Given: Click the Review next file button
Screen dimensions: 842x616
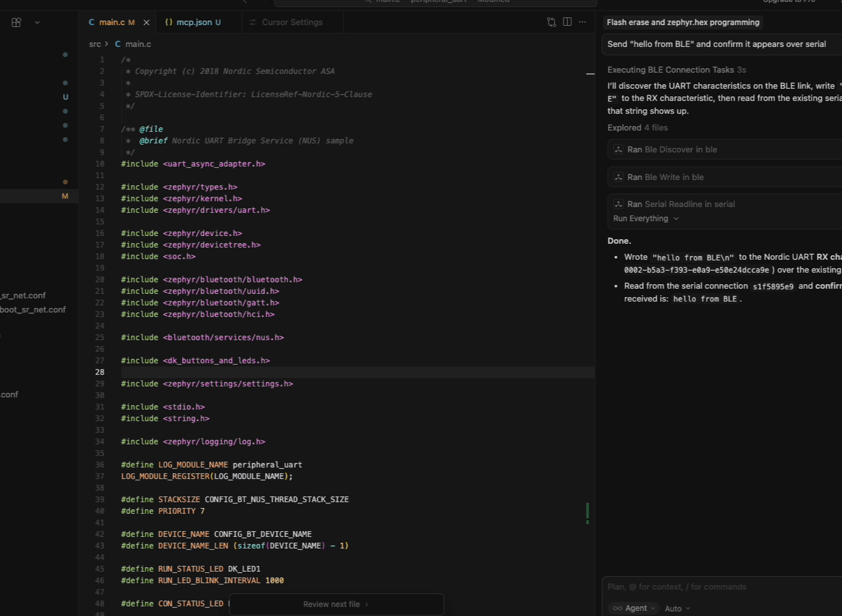Looking at the screenshot, I should tap(336, 604).
